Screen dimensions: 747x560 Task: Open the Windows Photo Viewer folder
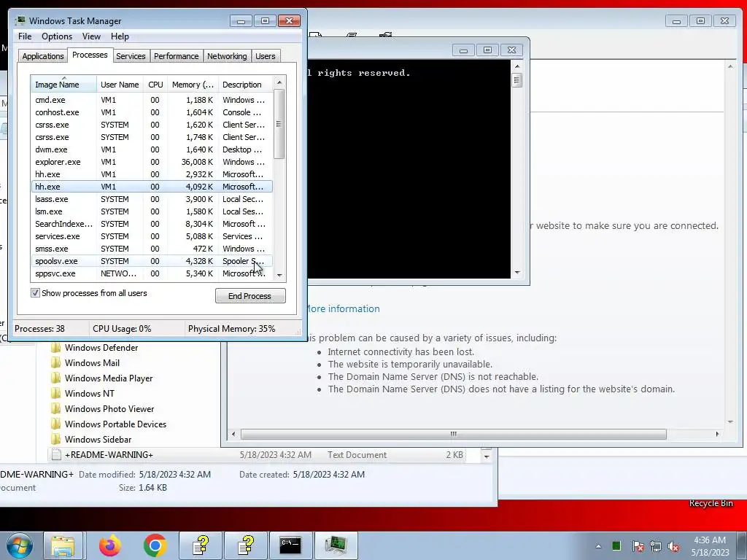[109, 408]
